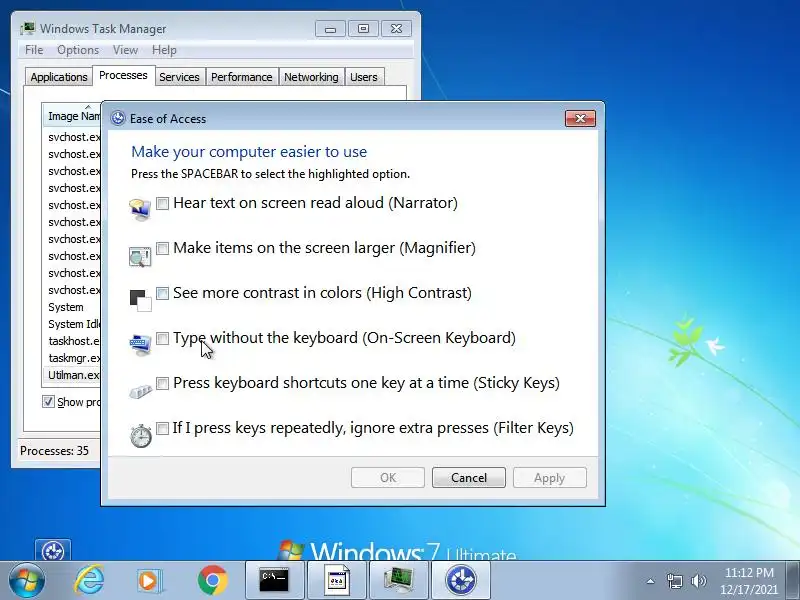Launch Internet Explorer from the taskbar

coord(89,581)
